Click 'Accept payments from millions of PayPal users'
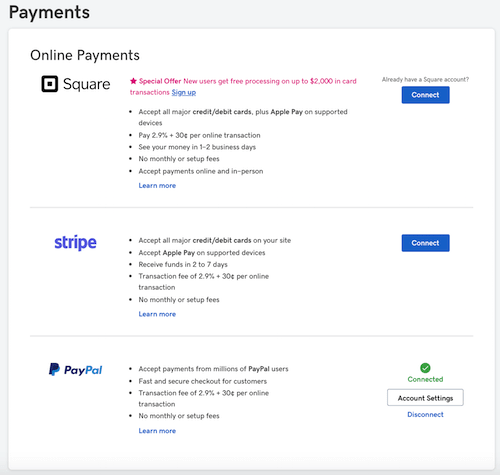Screen dimensions: 500x475 coord(213,369)
